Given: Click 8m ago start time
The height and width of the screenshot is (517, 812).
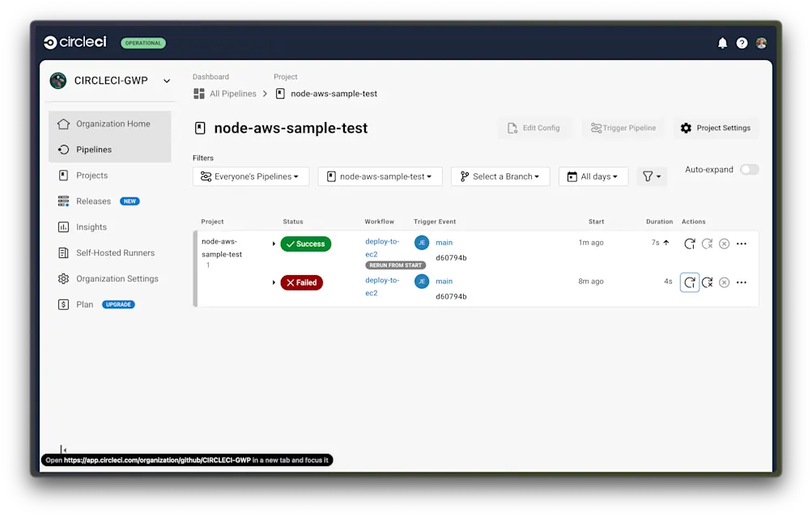Looking at the screenshot, I should click(591, 281).
